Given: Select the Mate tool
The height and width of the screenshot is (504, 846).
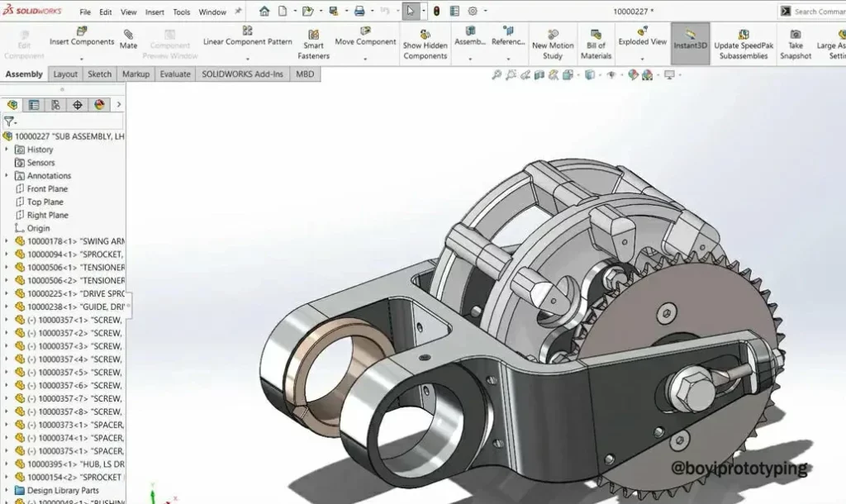Looking at the screenshot, I should (x=128, y=40).
